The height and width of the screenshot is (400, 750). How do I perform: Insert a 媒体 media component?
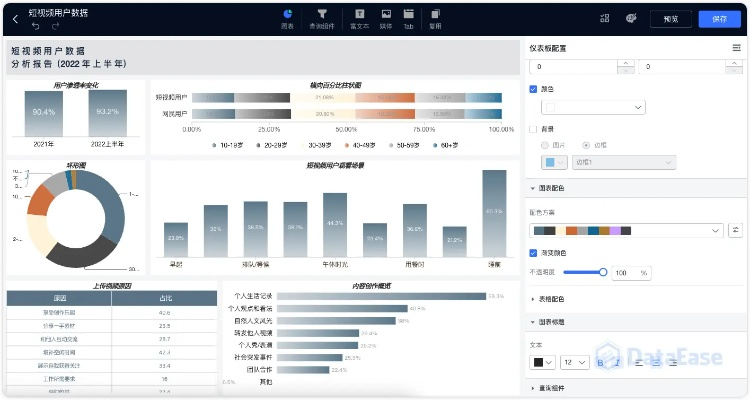coord(385,18)
